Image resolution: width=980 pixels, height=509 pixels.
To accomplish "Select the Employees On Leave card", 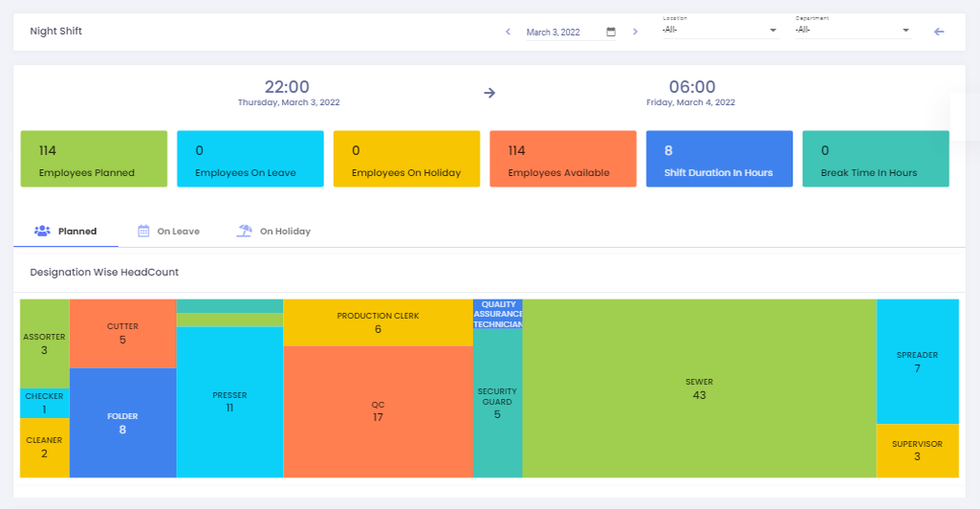I will 250,159.
